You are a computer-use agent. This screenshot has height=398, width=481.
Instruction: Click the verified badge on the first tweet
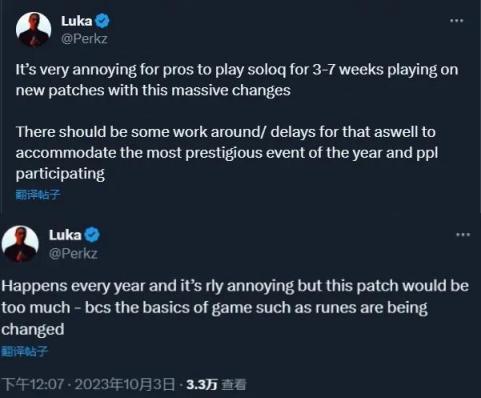pyautogui.click(x=102, y=21)
